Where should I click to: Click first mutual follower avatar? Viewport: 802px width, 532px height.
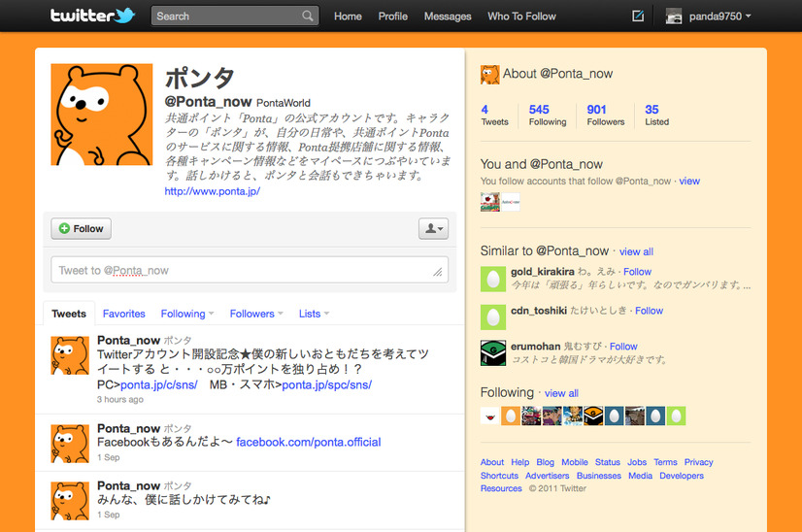(x=490, y=202)
